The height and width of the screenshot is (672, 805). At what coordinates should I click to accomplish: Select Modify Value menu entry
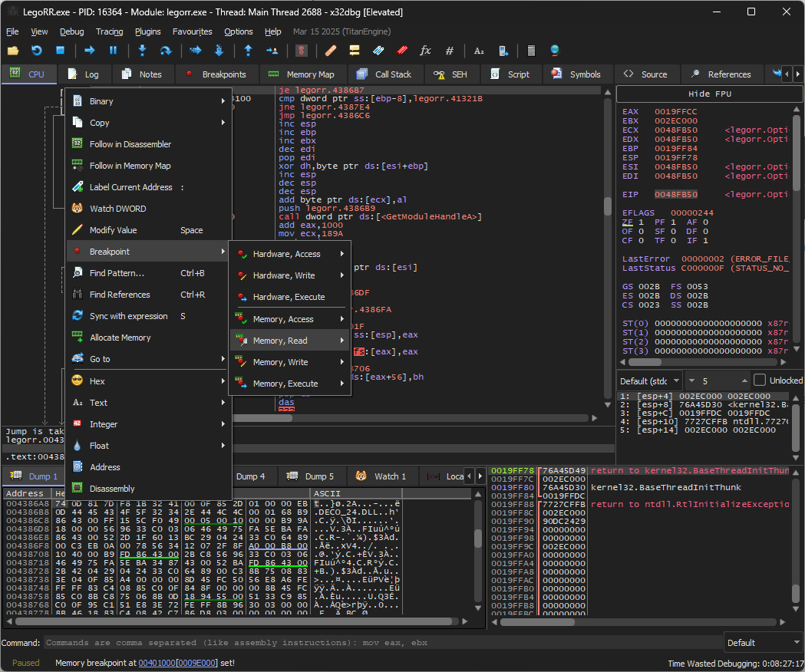[149, 230]
